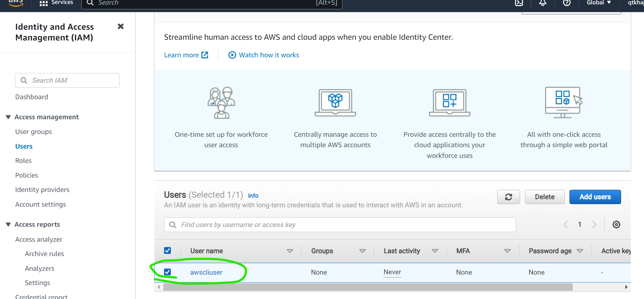The image size is (644, 299).
Task: Open Policies in the sidebar
Action: coord(27,175)
